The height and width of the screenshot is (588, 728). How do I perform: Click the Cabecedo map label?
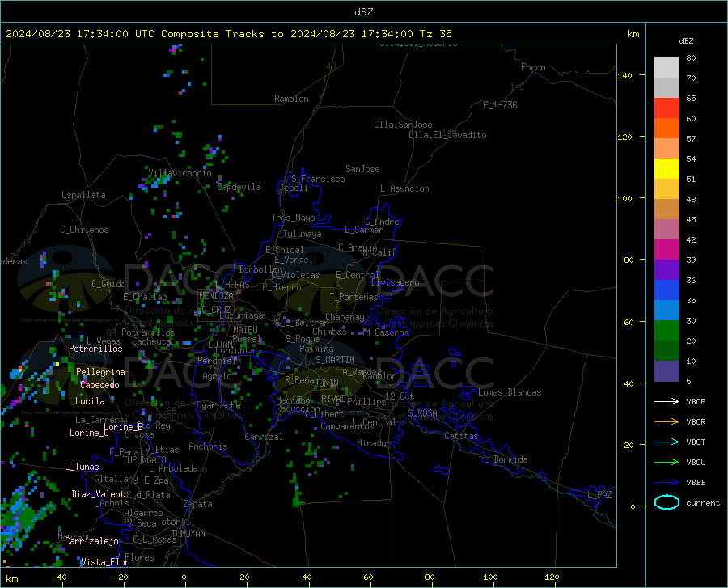tap(99, 385)
